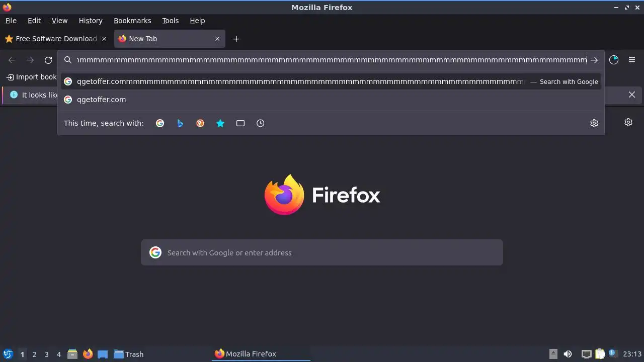Go forward one page
This screenshot has height=362, width=644.
click(x=30, y=60)
